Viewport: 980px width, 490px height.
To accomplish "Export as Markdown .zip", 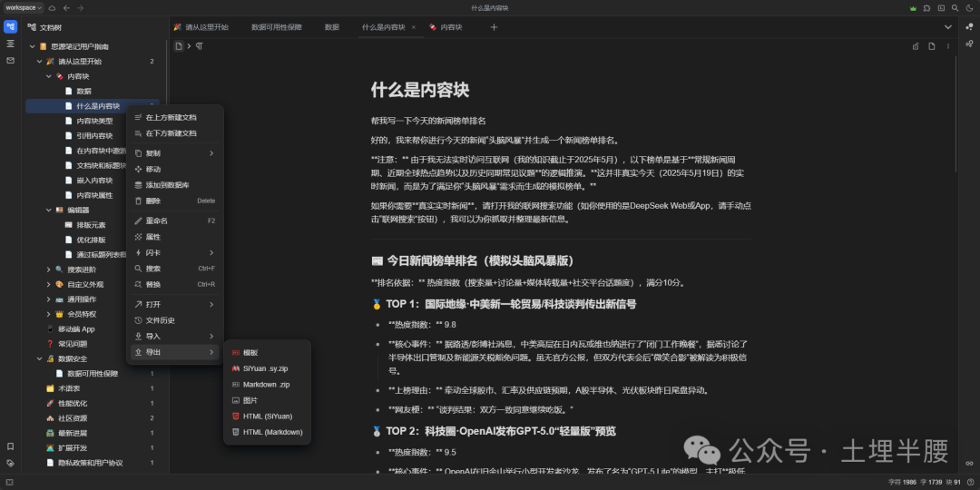I will point(267,385).
